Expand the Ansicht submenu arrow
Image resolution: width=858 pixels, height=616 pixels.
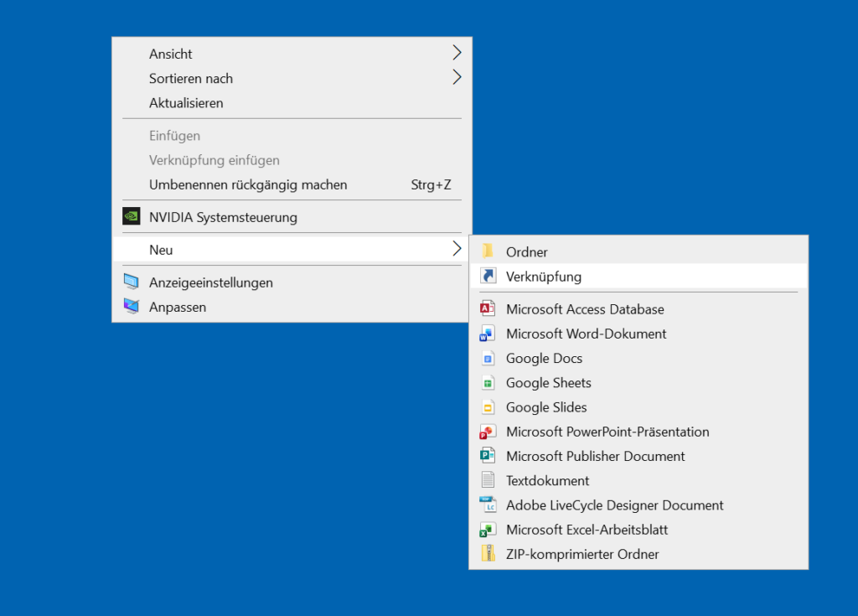click(x=457, y=54)
